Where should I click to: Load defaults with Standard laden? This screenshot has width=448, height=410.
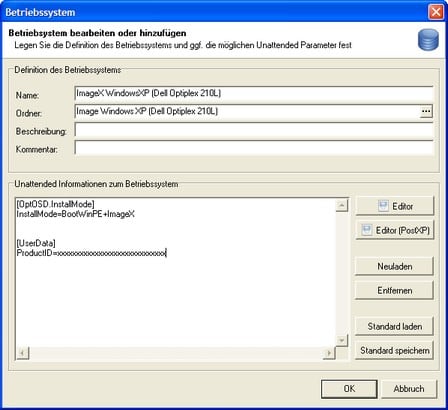point(394,326)
